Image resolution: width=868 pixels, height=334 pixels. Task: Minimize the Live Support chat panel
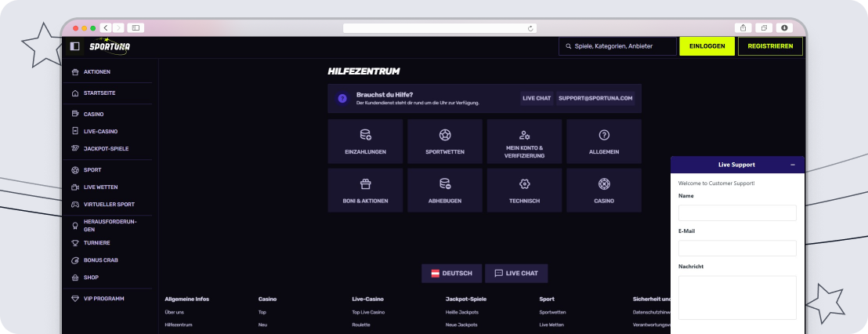[792, 165]
